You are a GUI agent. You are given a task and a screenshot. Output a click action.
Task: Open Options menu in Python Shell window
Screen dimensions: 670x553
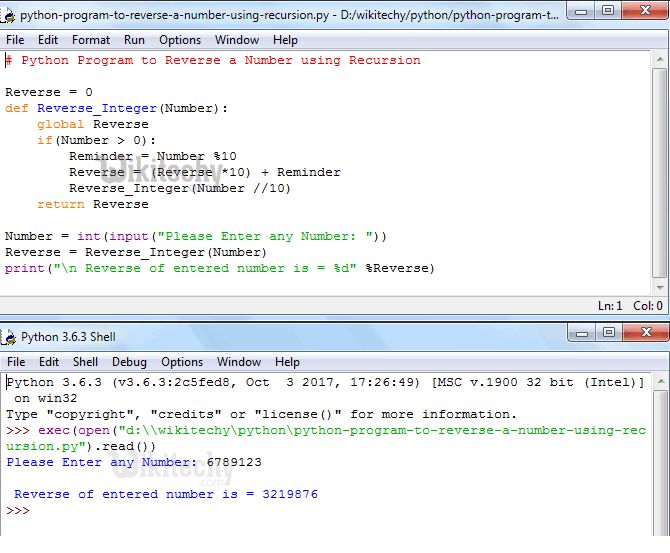pos(182,362)
